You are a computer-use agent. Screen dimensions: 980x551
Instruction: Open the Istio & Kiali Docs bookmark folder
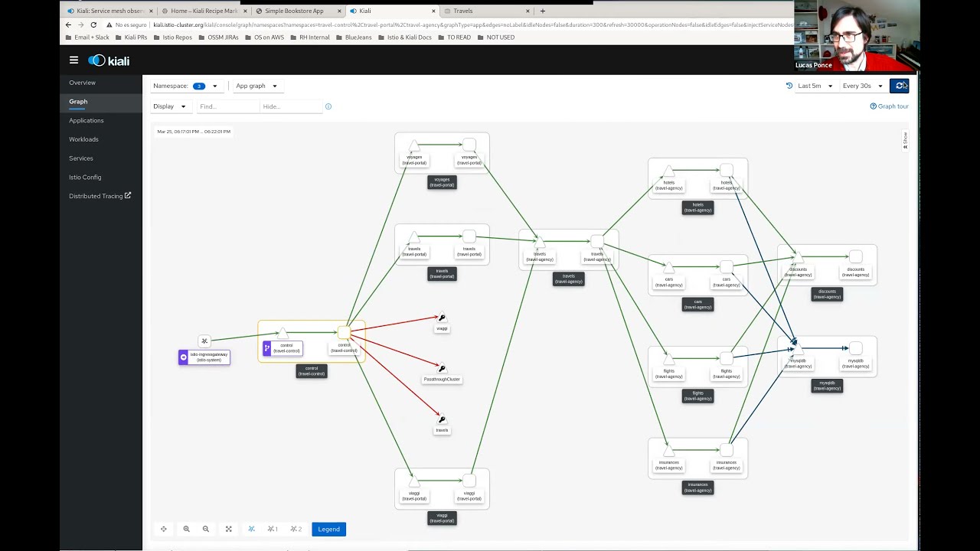pyautogui.click(x=404, y=37)
